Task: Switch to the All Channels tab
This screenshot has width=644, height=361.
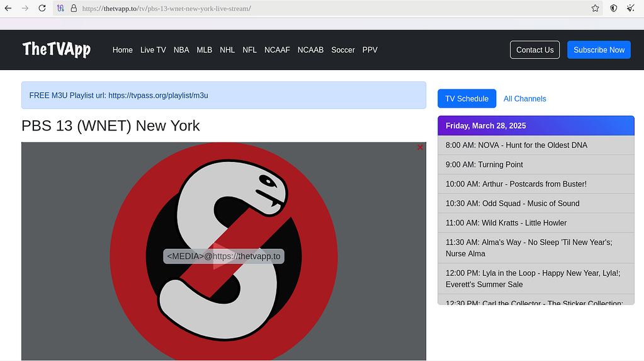Action: [x=524, y=99]
